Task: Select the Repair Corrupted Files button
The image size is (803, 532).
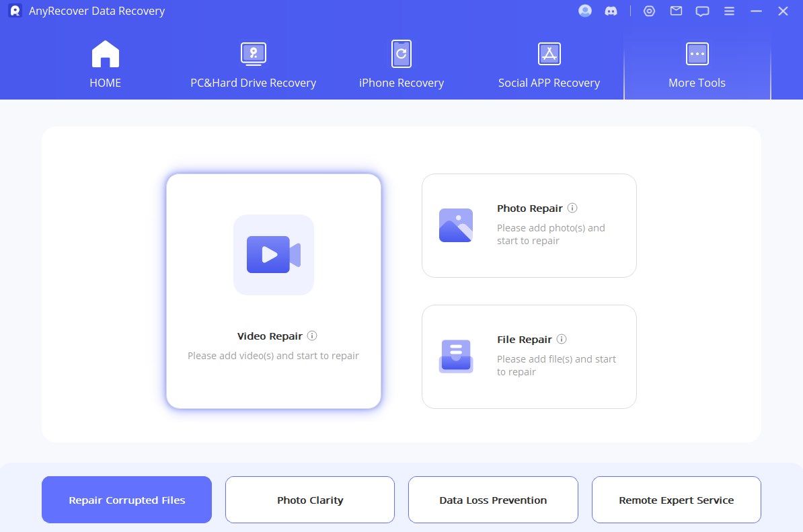Action: (126, 500)
